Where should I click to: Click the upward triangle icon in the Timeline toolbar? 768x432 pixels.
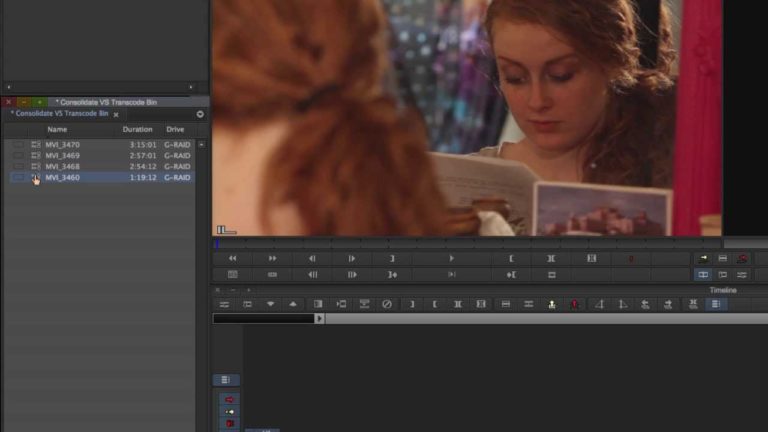(x=293, y=304)
